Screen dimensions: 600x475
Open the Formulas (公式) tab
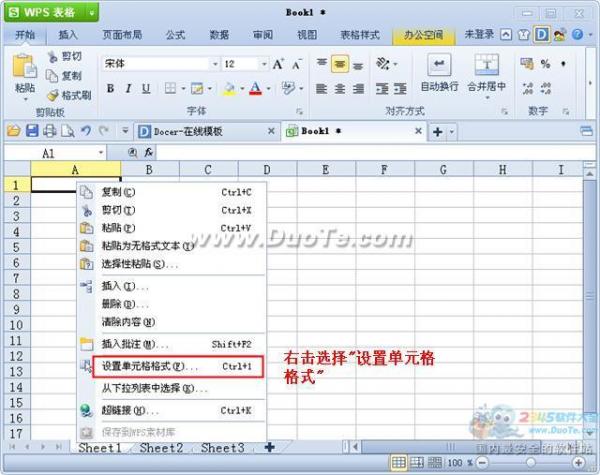point(175,35)
